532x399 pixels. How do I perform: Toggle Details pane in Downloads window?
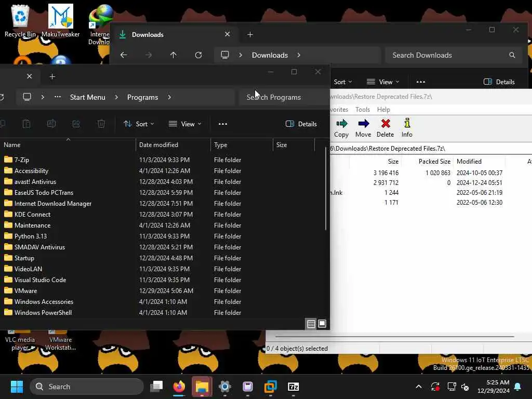[x=499, y=82]
